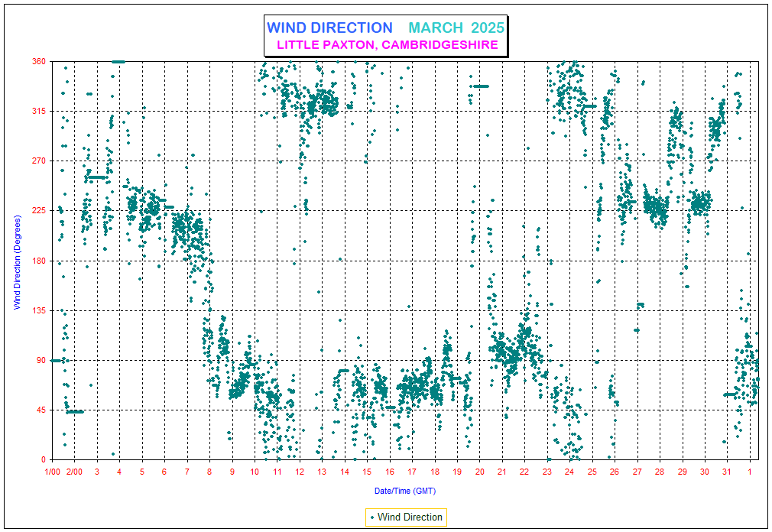Image resolution: width=772 pixels, height=532 pixels.
Task: Click day 6 on the date axis
Action: 164,472
